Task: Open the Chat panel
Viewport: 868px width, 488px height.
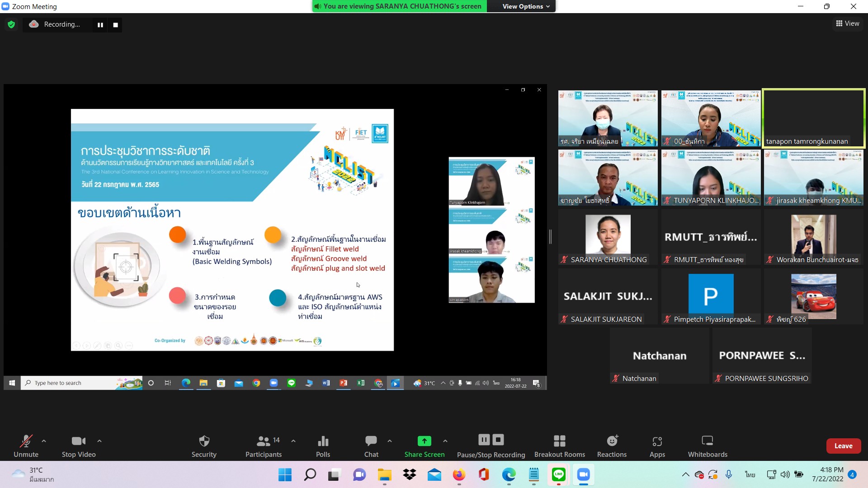Action: pos(371,441)
